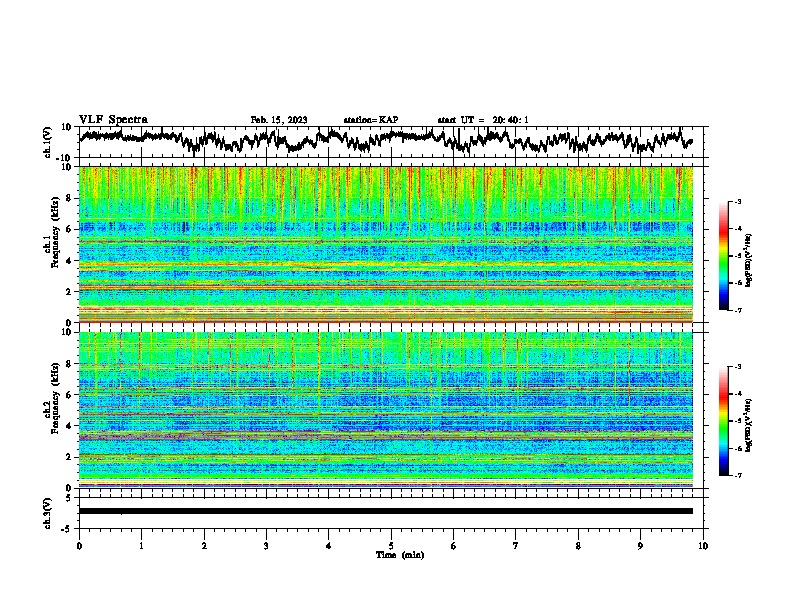Viewport: 792px width, 612px height.
Task: Click the '2' kHz tick on ch.2 spectrogram
Action: [x=69, y=457]
